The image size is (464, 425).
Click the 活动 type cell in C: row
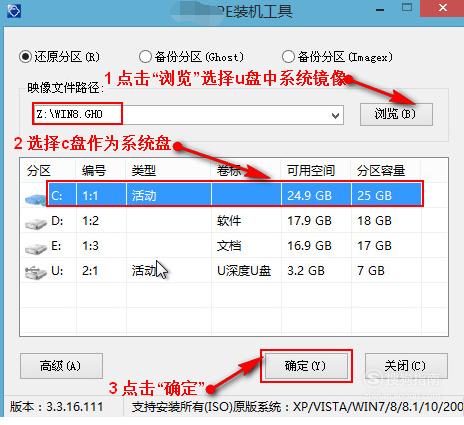click(x=144, y=195)
